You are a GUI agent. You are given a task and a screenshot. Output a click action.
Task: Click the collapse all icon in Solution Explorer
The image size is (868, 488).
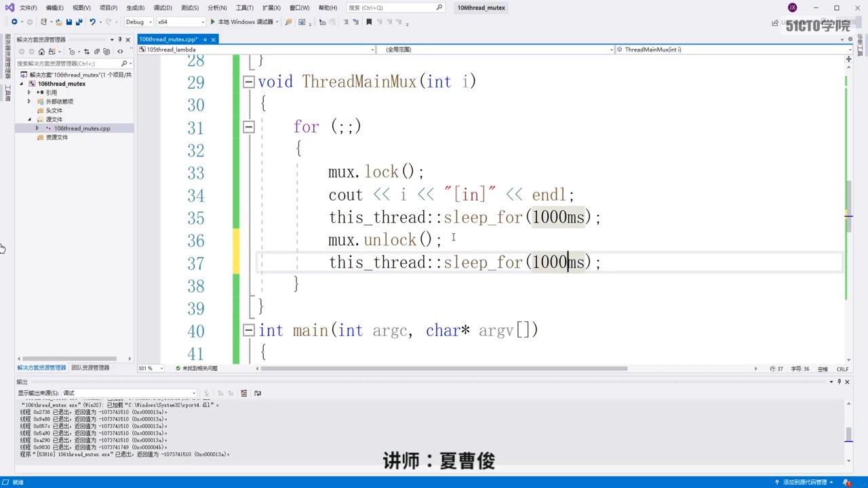coord(97,52)
